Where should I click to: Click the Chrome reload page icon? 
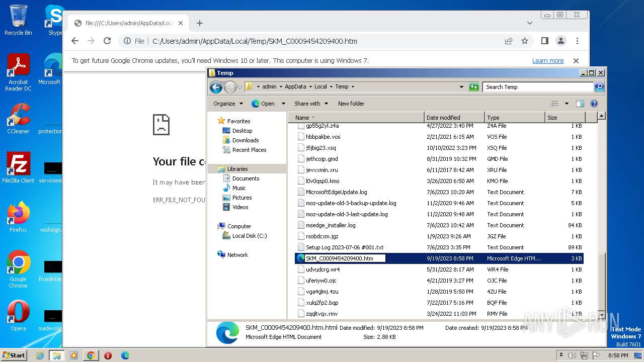[x=107, y=41]
